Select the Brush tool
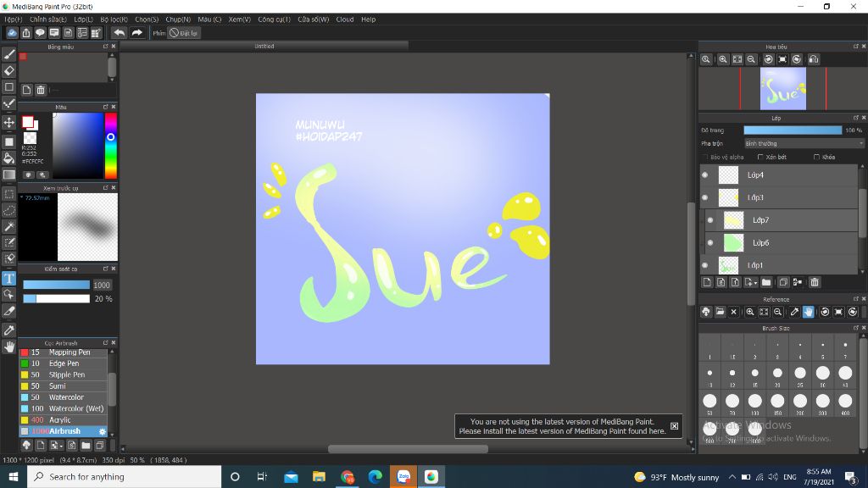 pos(8,54)
